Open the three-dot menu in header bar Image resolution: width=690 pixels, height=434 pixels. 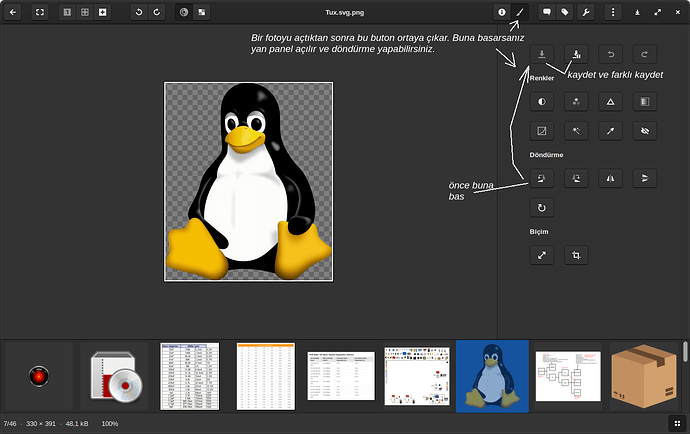(612, 12)
